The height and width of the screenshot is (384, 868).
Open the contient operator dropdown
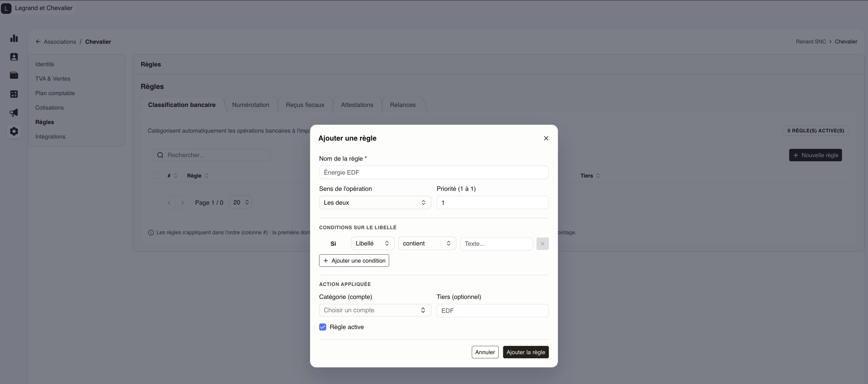[x=427, y=243]
